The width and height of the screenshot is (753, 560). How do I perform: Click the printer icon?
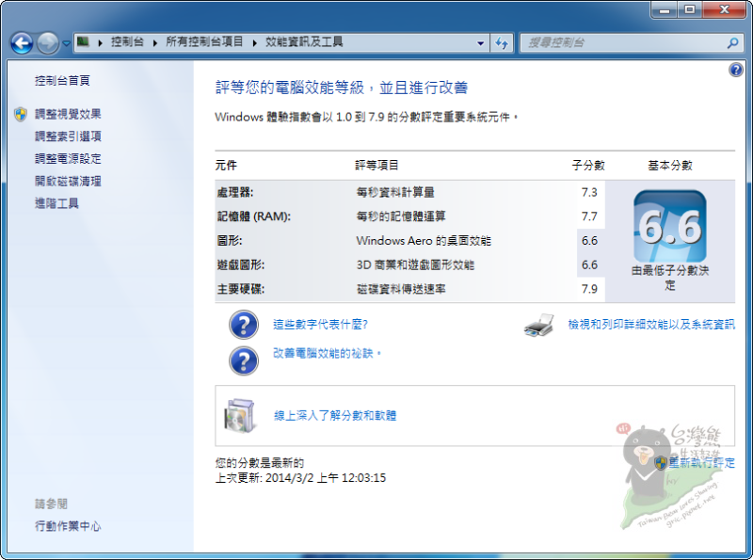[x=538, y=326]
